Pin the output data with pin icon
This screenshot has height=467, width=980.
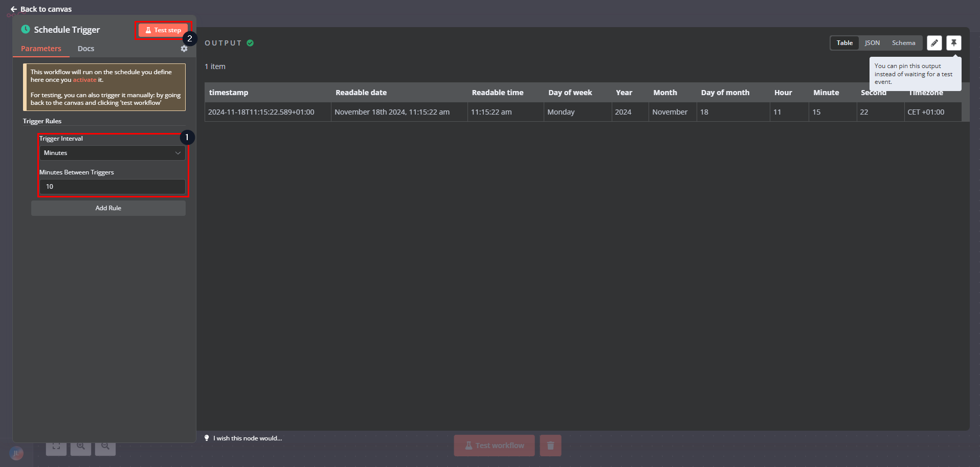[x=954, y=43]
